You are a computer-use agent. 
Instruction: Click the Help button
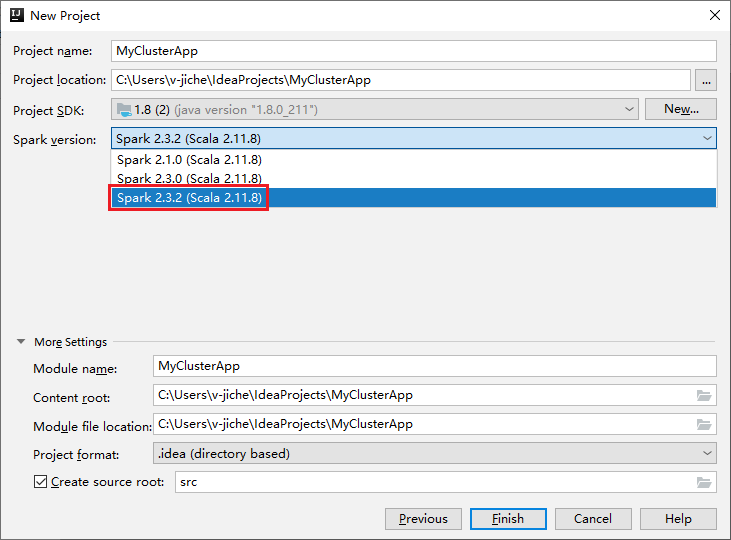pyautogui.click(x=678, y=519)
